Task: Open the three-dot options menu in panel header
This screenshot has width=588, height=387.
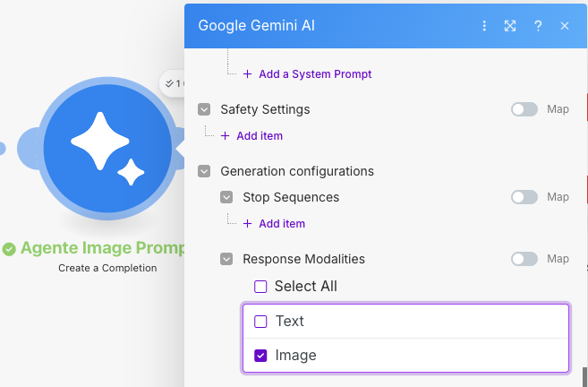Action: click(484, 26)
